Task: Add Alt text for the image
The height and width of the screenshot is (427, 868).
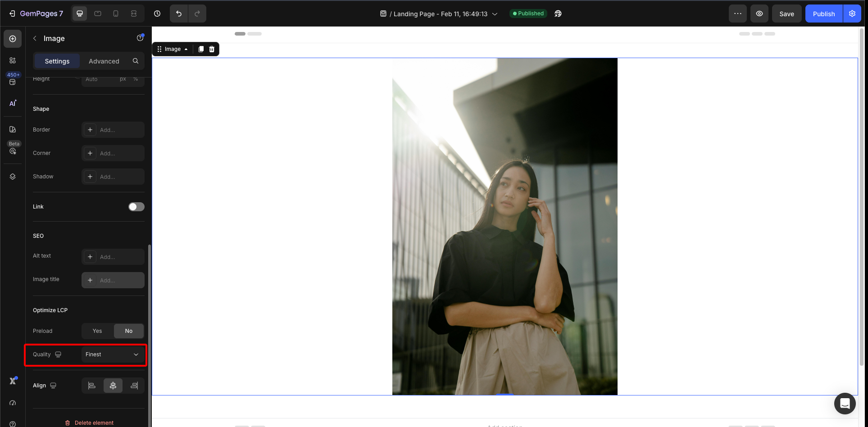Action: click(x=113, y=257)
